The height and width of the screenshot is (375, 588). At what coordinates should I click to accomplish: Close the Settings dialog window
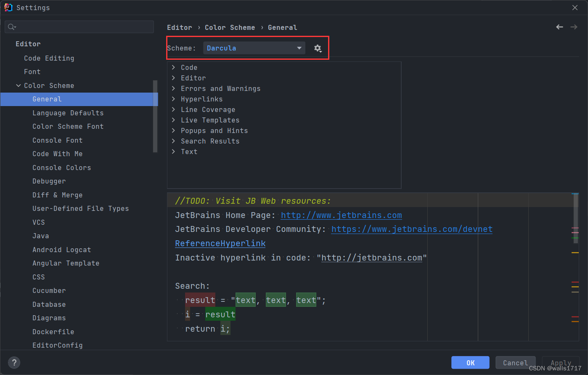pos(575,8)
